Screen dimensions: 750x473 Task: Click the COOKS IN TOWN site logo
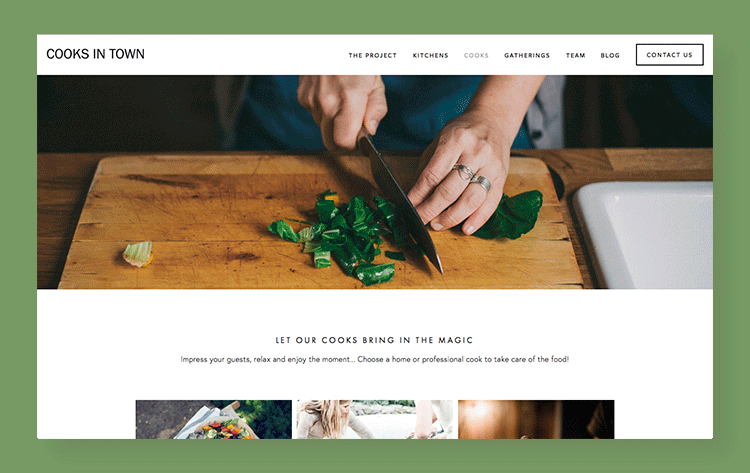[95, 54]
